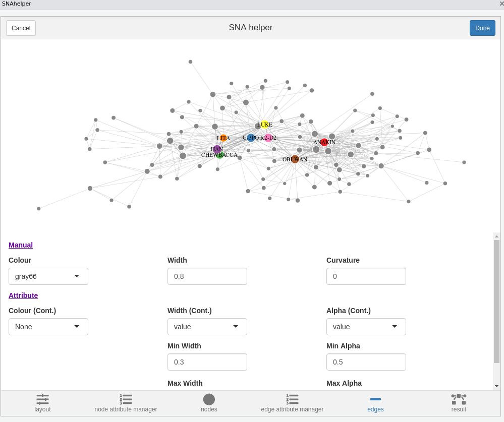Open edge attribute manager icon

tap(292, 399)
